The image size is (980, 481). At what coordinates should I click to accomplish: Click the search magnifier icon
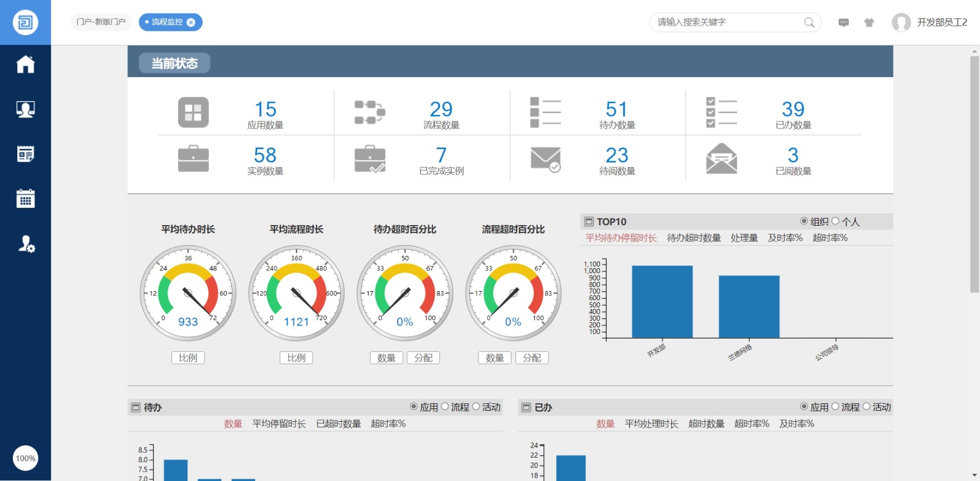click(809, 22)
